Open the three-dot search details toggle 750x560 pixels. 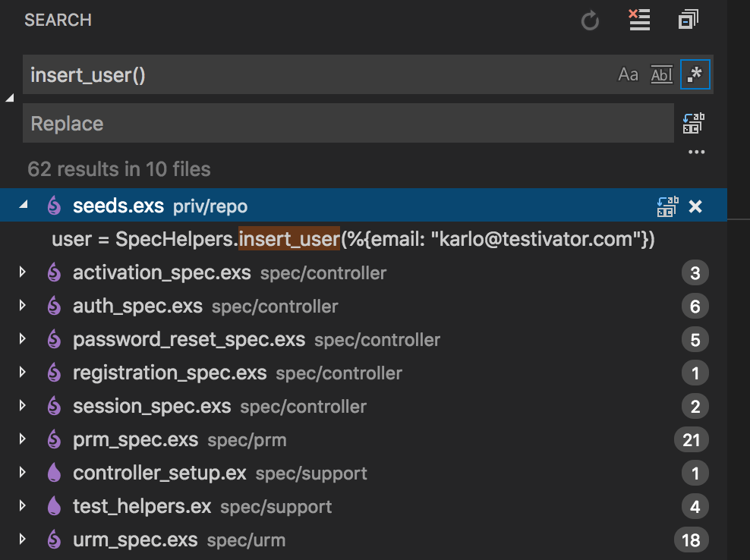696,152
